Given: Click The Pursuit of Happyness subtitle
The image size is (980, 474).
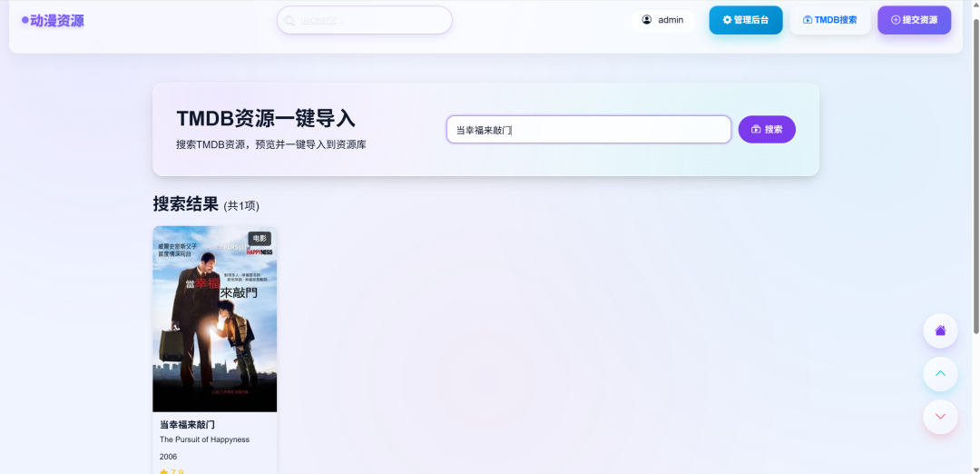Looking at the screenshot, I should click(204, 439).
